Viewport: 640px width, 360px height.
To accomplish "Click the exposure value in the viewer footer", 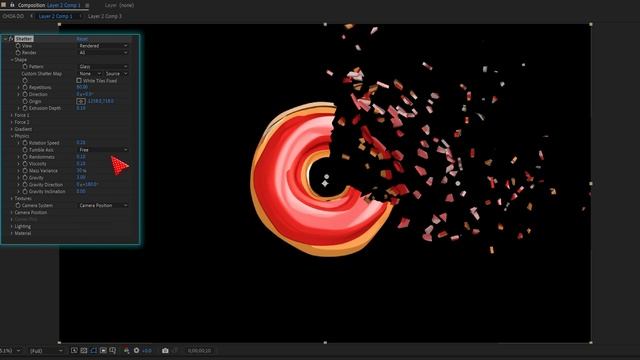I will pos(147,351).
